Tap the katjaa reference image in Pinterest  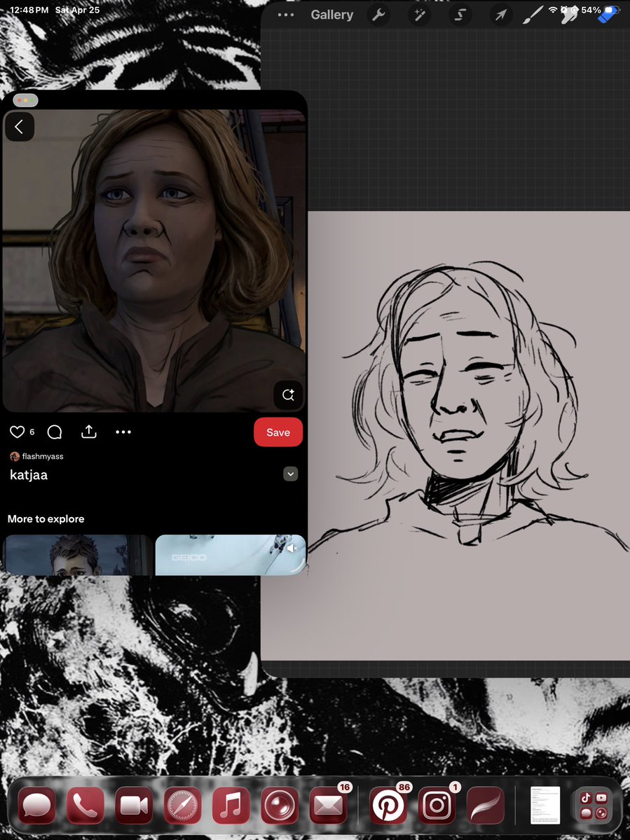coord(154,261)
